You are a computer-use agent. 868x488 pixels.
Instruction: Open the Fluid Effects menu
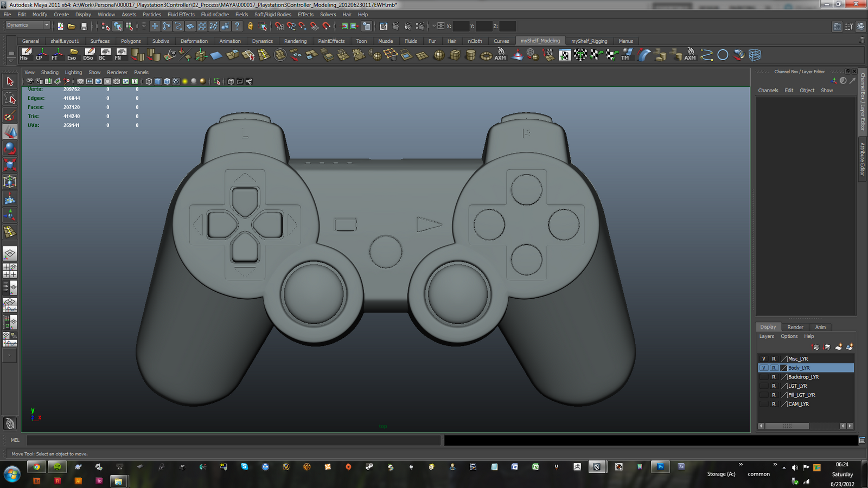point(181,15)
